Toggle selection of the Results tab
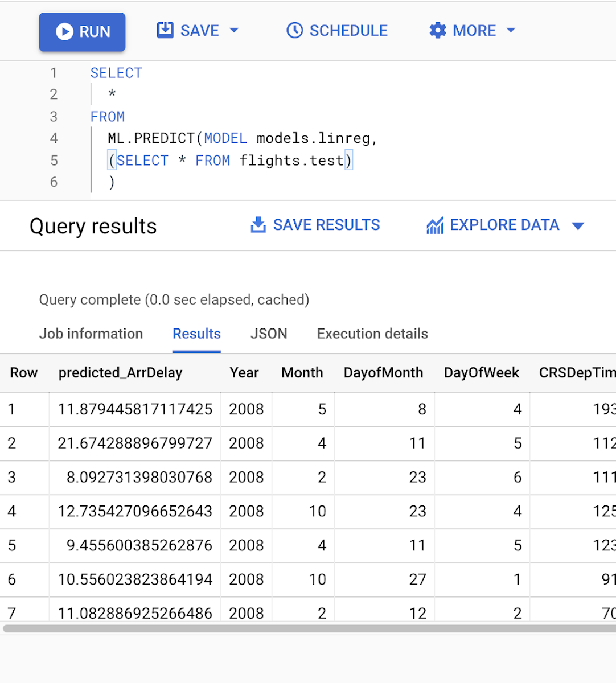Screen dimensions: 616x683 [x=196, y=334]
